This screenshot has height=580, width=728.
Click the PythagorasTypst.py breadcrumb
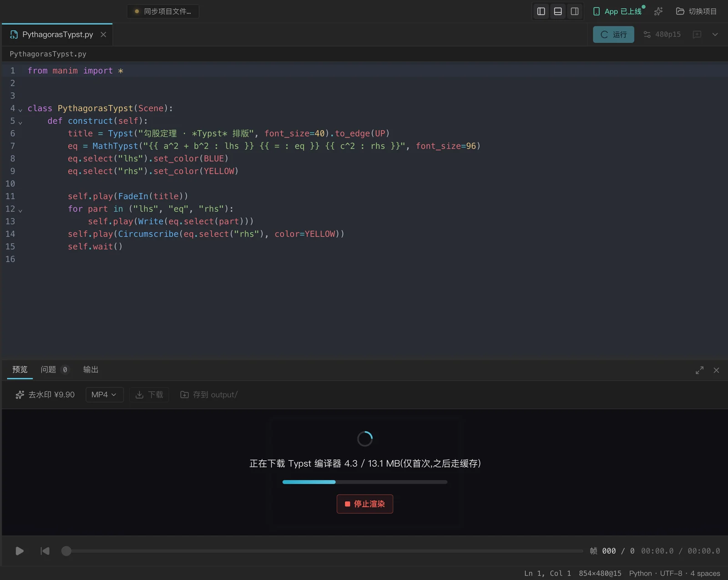pyautogui.click(x=48, y=54)
